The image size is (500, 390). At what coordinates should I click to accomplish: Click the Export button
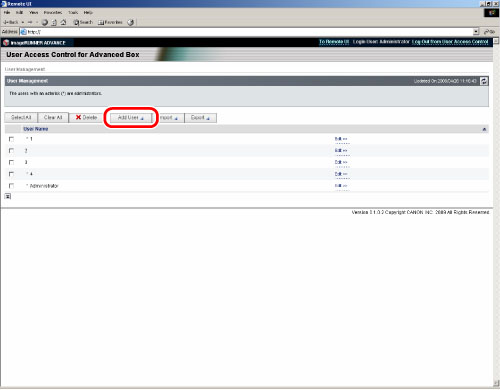pyautogui.click(x=200, y=118)
